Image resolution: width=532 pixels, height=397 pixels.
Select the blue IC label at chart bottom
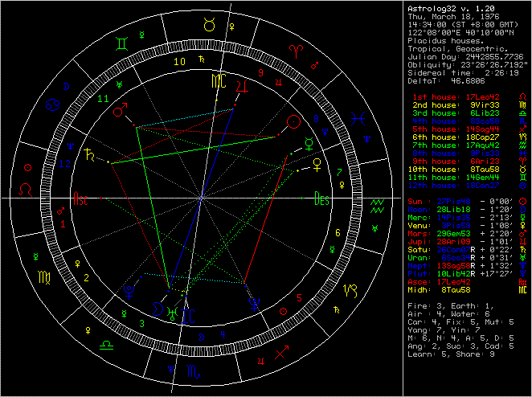(188, 317)
